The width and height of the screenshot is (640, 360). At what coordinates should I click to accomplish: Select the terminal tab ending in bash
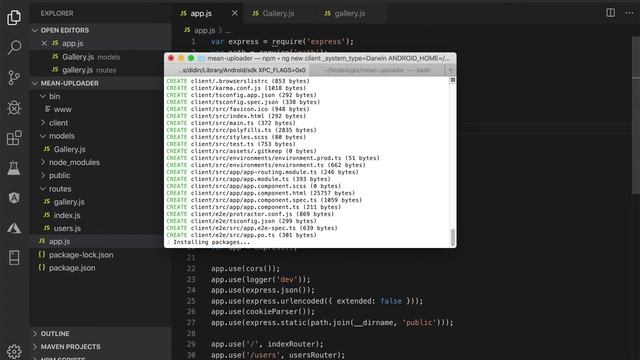click(x=377, y=70)
